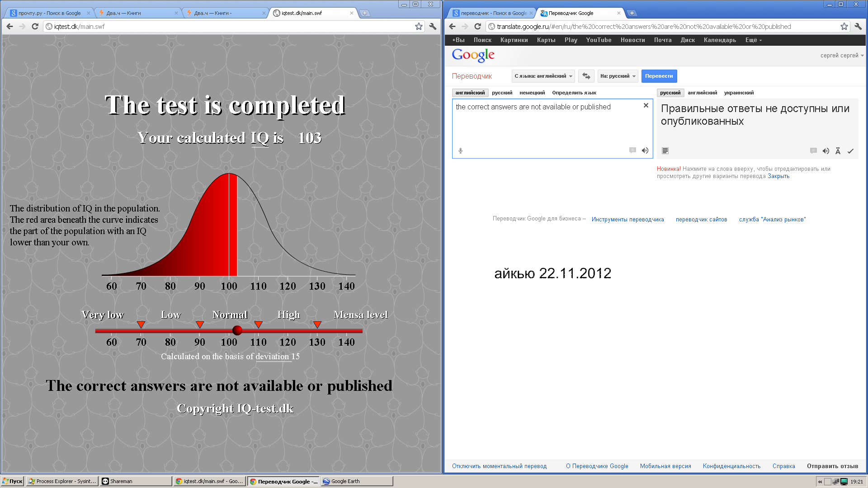
Task: Open Календарь in Google bar
Action: 720,40
